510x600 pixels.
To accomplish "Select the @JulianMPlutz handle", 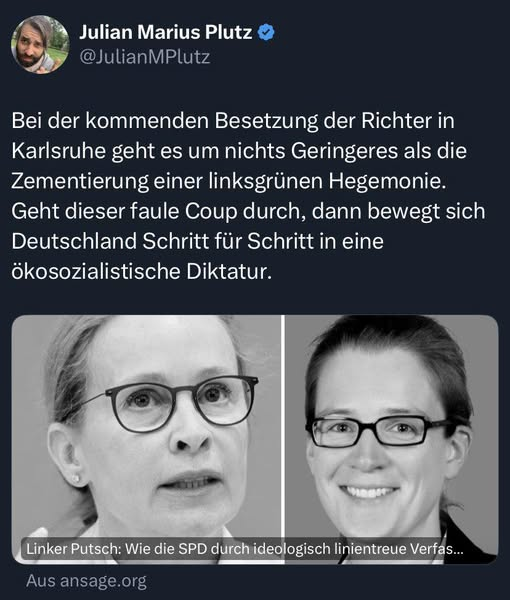I will (145, 57).
